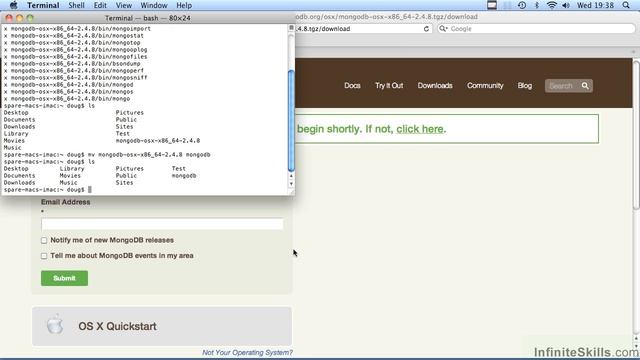This screenshot has height=360, width=640.
Task: Check Tell me about MongoDB events
Action: click(x=44, y=256)
